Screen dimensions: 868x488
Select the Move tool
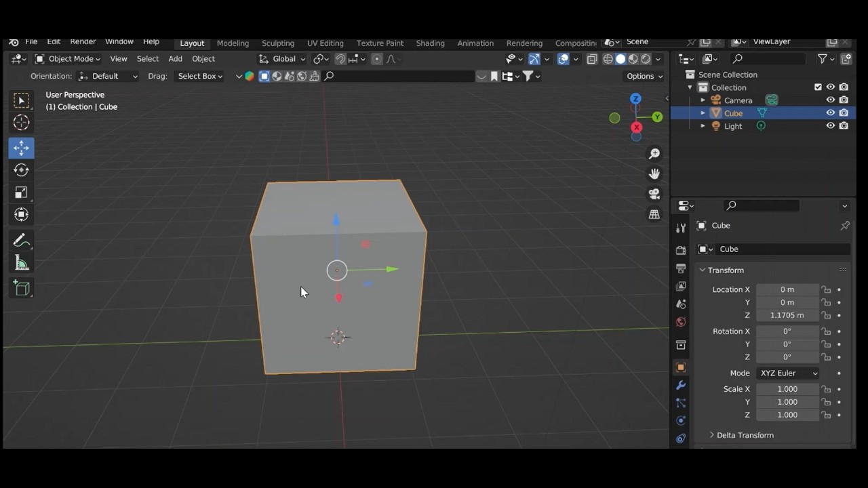coord(22,148)
